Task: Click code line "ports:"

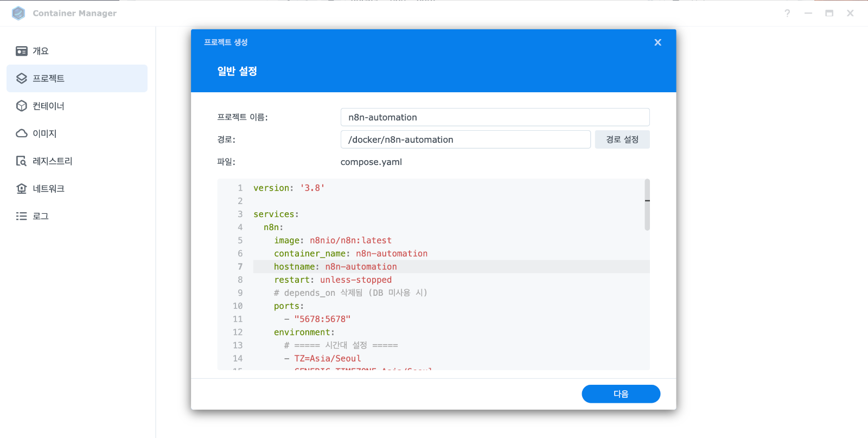Action: pos(289,306)
